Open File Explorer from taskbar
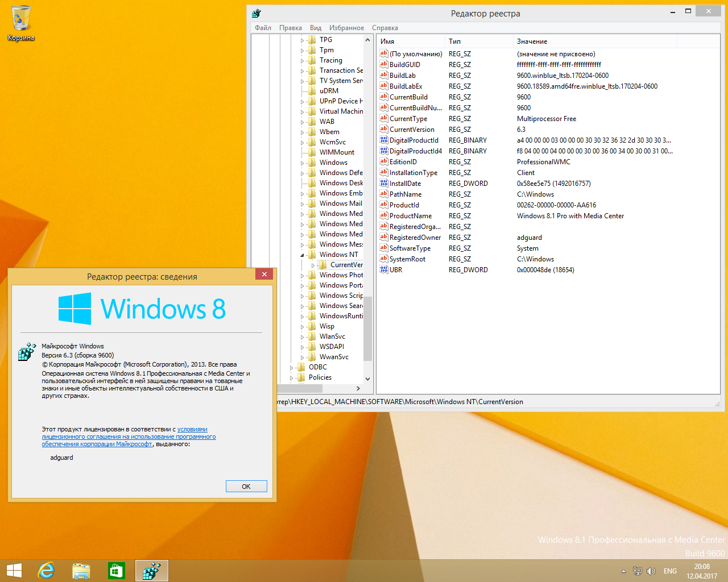The width and height of the screenshot is (728, 582). pyautogui.click(x=81, y=571)
